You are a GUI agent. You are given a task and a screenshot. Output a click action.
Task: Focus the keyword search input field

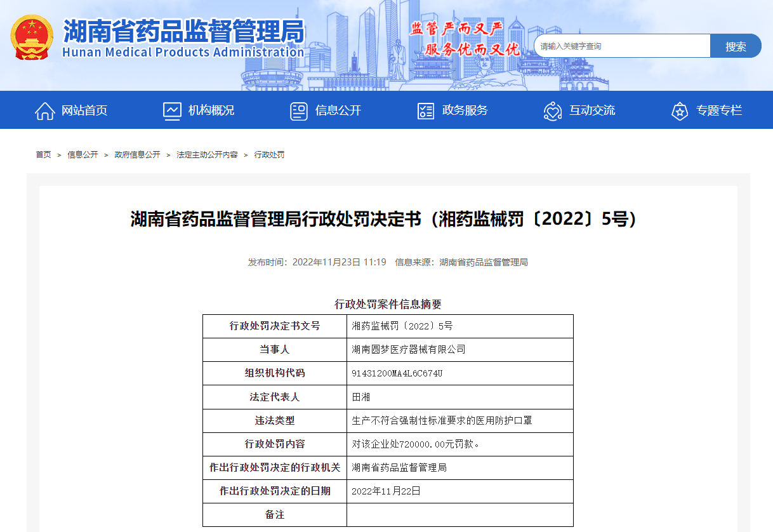point(622,46)
